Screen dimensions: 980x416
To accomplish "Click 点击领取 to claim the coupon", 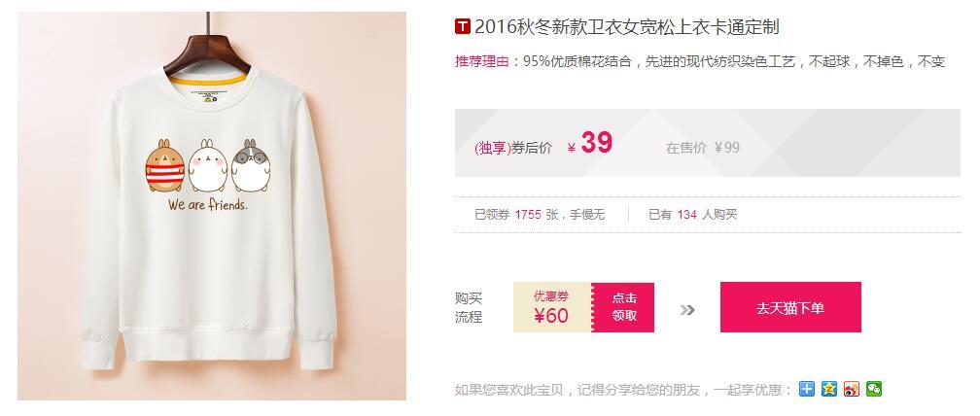I will (x=623, y=307).
